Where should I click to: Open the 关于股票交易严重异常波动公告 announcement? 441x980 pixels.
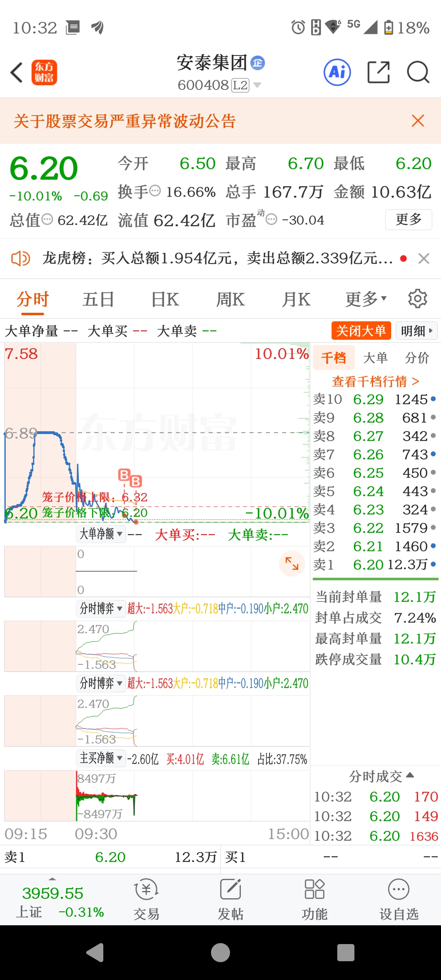[125, 121]
